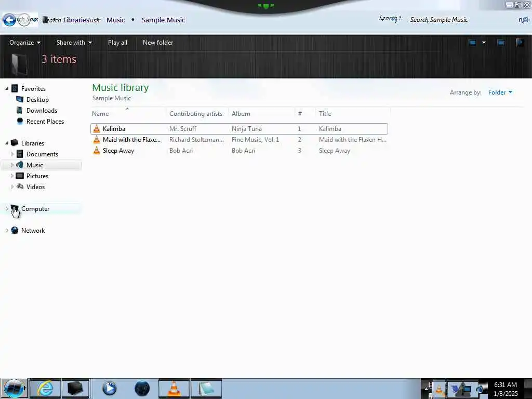This screenshot has height=399, width=532.
Task: Click the Recent Places icon
Action: point(20,121)
